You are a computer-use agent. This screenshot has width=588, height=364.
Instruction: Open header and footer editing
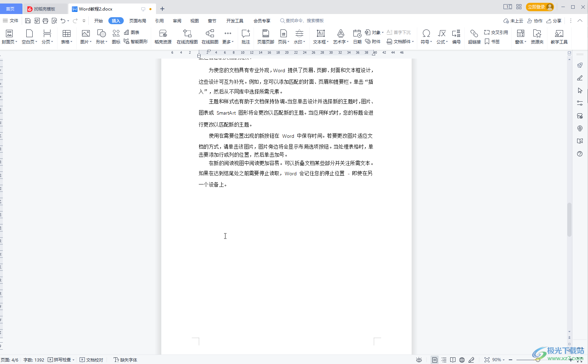tap(266, 36)
